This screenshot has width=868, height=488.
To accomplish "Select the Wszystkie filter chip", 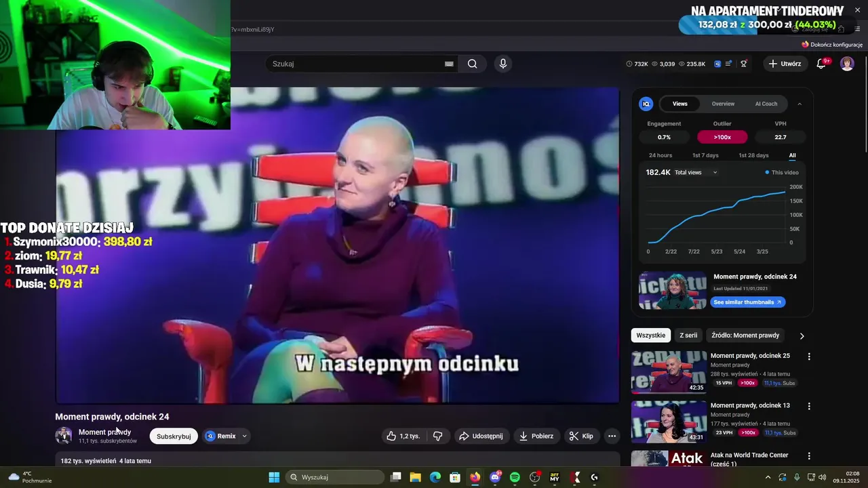I will pyautogui.click(x=650, y=335).
